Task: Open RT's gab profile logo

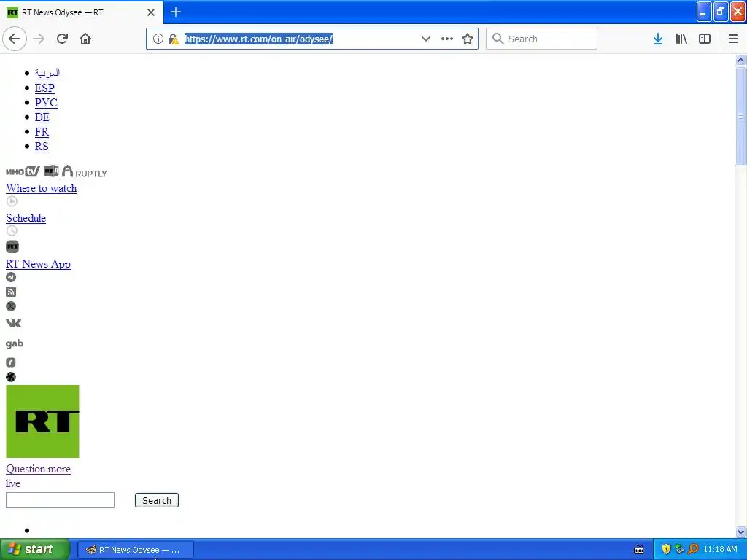Action: point(15,343)
